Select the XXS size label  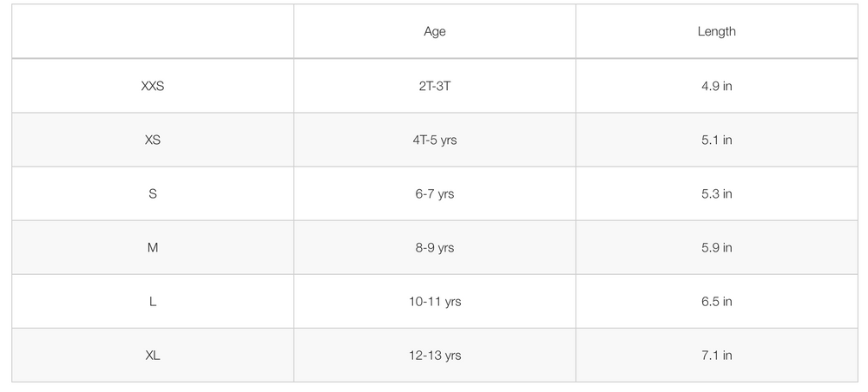tap(153, 86)
